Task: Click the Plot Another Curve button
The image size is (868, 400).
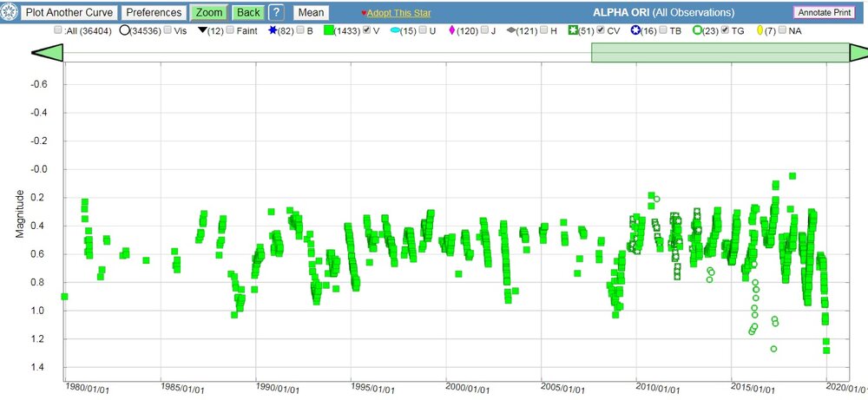Action: coord(70,13)
